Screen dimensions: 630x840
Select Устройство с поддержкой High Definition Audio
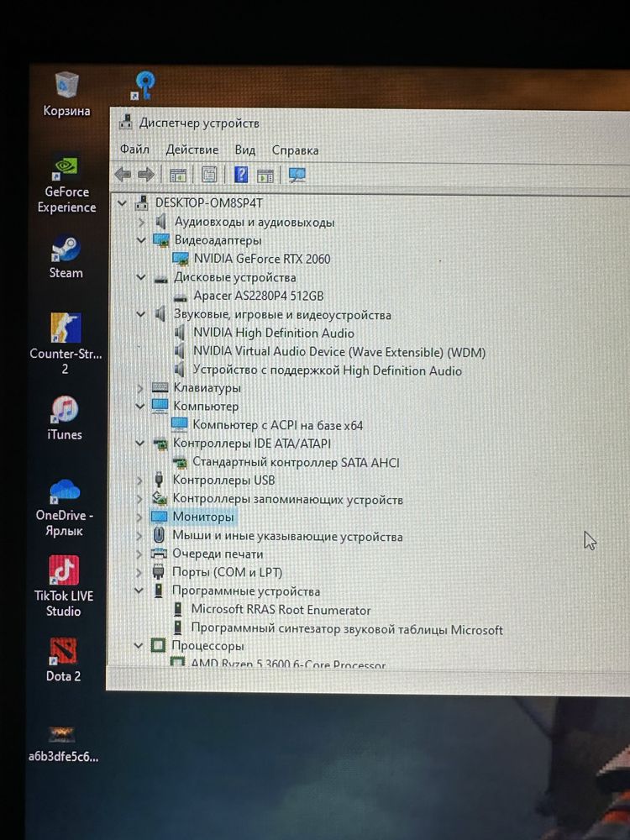coord(327,370)
